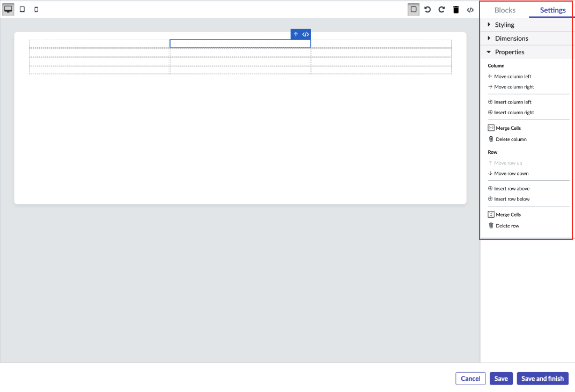Open the Settings tab
Screen dimensions: 575x392
(552, 10)
